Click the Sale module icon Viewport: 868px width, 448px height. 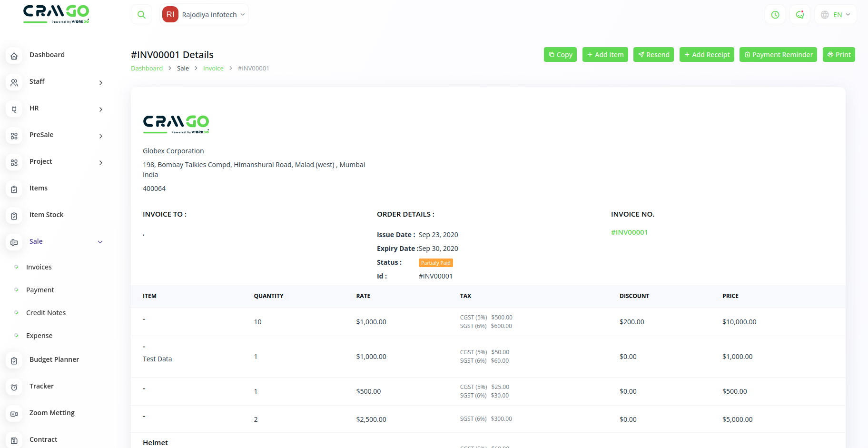point(14,242)
